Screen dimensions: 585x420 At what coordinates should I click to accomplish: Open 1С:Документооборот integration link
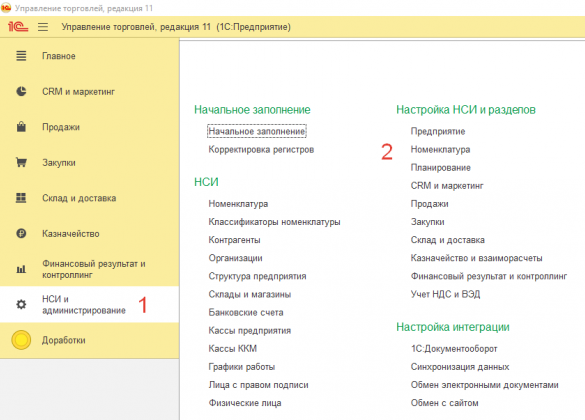coord(454,349)
